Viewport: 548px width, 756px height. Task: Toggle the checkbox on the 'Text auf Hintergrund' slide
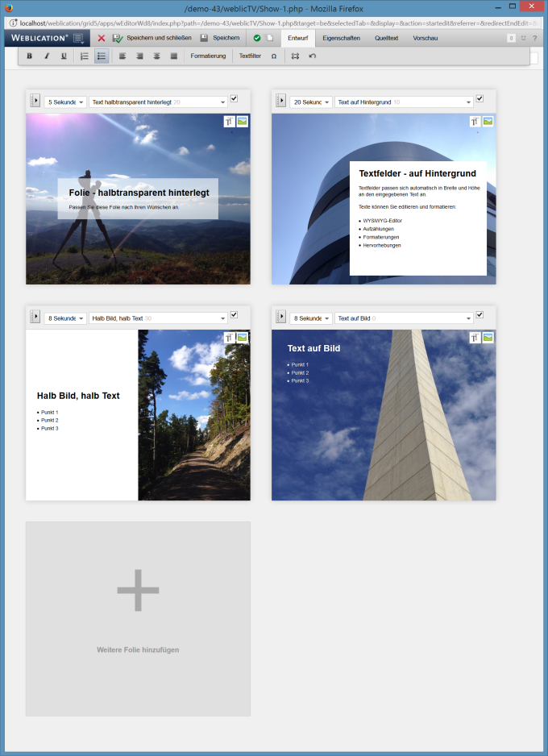coord(479,98)
